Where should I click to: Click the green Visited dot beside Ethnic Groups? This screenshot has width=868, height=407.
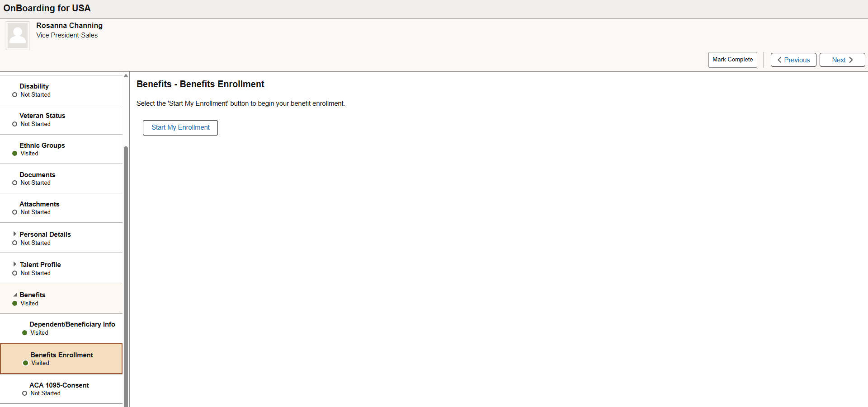click(14, 154)
